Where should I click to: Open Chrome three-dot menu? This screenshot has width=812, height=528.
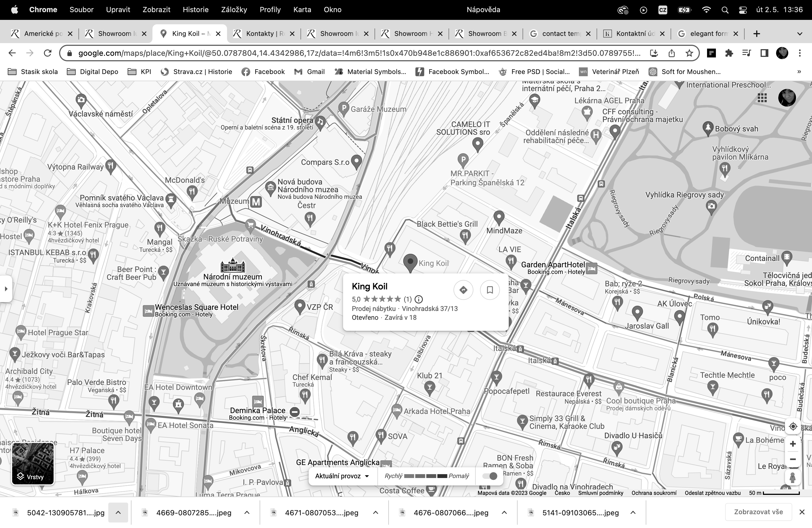(x=800, y=53)
